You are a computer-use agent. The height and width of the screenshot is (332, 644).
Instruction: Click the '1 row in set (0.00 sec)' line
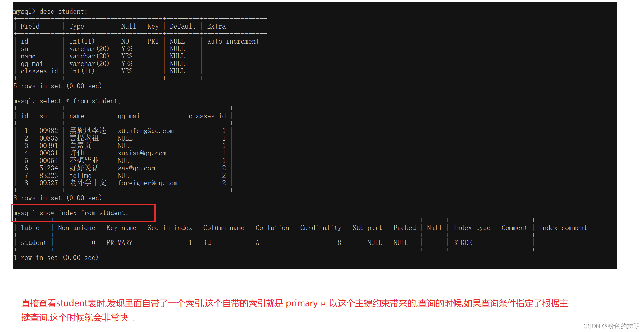tap(56, 258)
